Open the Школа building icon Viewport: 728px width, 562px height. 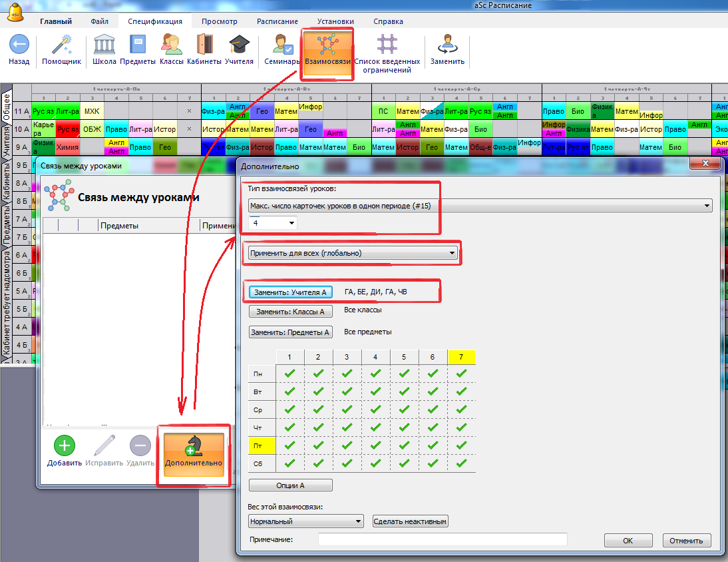pyautogui.click(x=104, y=45)
